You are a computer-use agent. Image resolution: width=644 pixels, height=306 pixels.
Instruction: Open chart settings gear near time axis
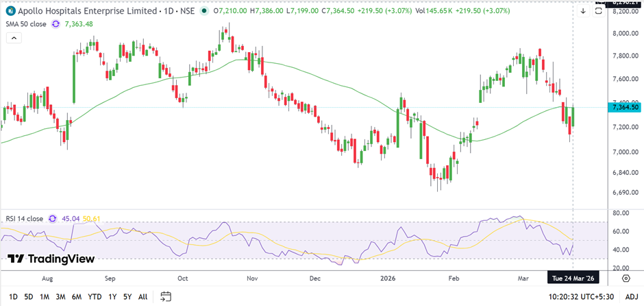(x=626, y=279)
